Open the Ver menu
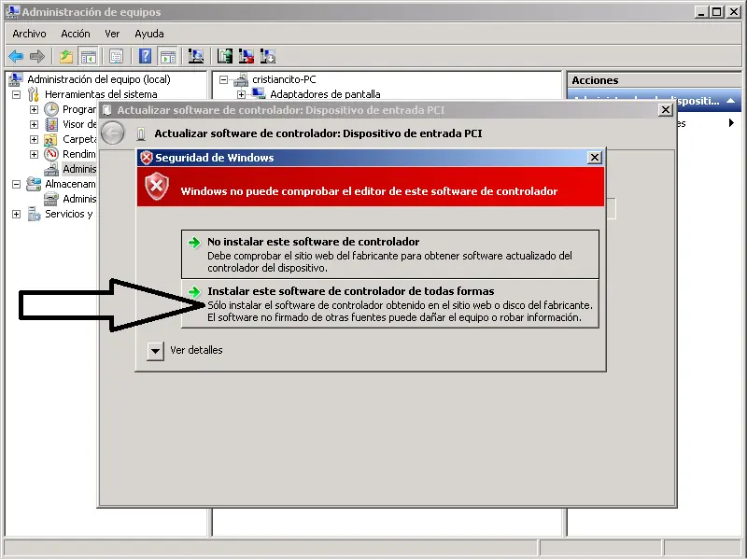Screen dimensions: 747x560 (112, 34)
